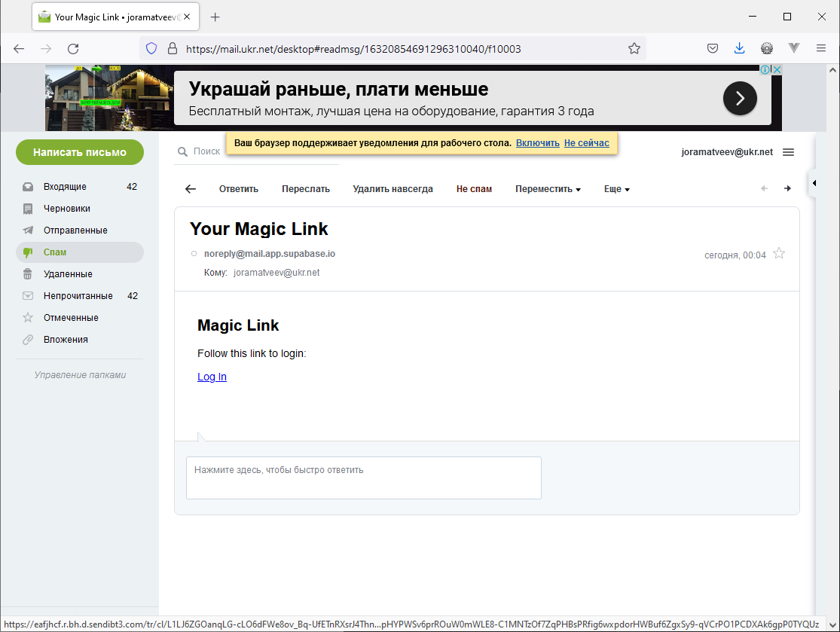840x632 pixels.
Task: Open Удаленные trash folder
Action: [x=80, y=273]
